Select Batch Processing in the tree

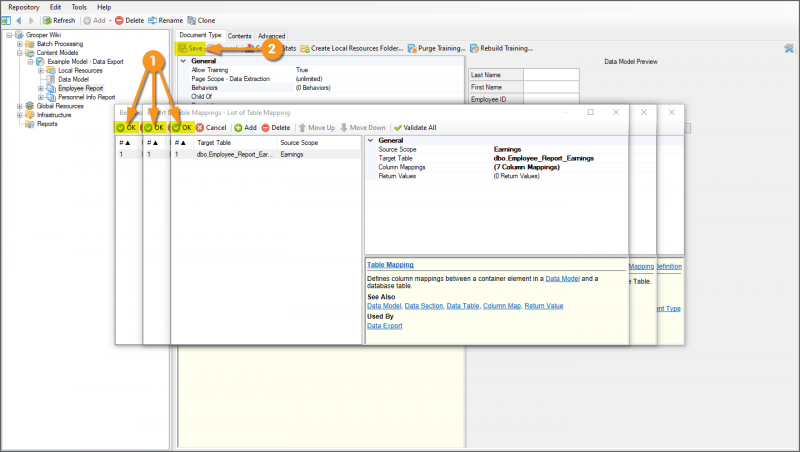pos(60,44)
